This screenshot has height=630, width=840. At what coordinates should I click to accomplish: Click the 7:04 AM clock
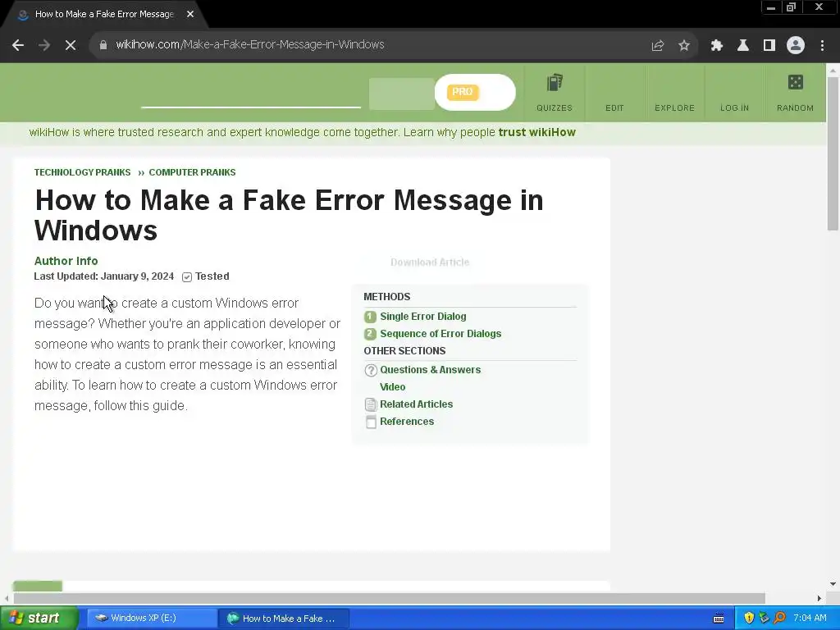coord(810,619)
